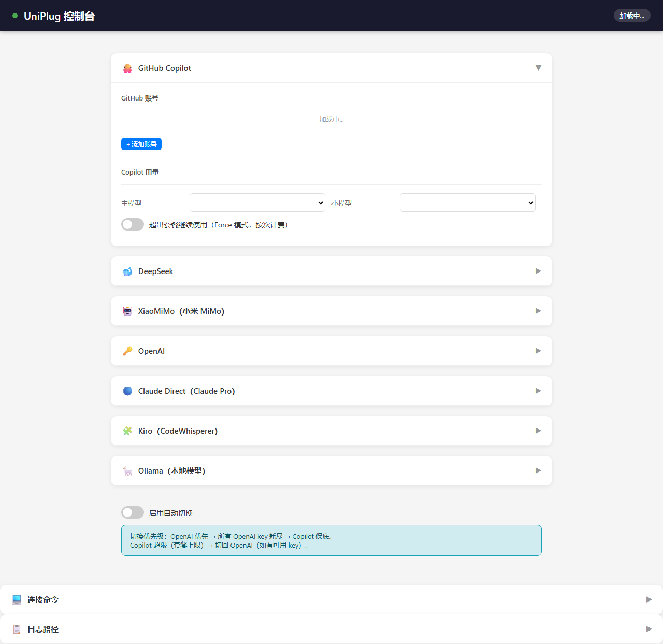Click the OpenAI key icon
Image resolution: width=663 pixels, height=644 pixels.
pyautogui.click(x=127, y=351)
